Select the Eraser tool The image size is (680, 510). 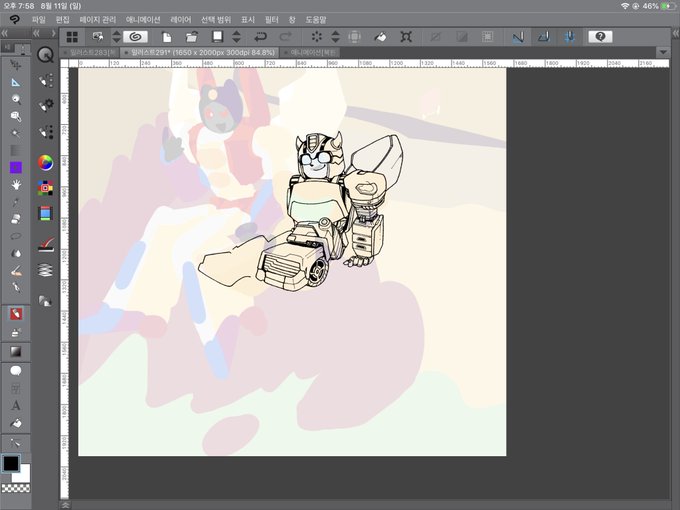pos(16,219)
